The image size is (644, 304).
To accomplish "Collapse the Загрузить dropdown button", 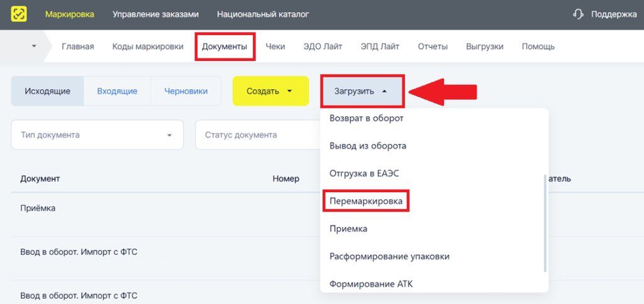I will [x=361, y=91].
